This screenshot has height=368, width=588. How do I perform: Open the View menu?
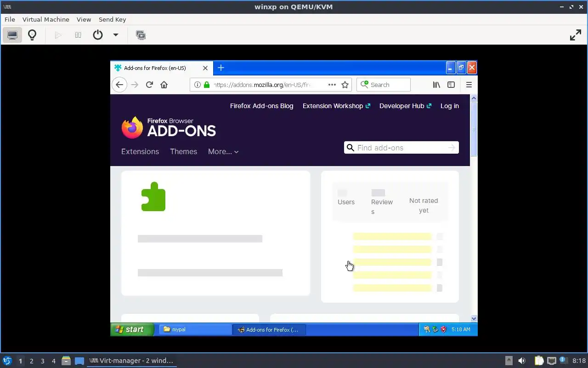pos(84,19)
